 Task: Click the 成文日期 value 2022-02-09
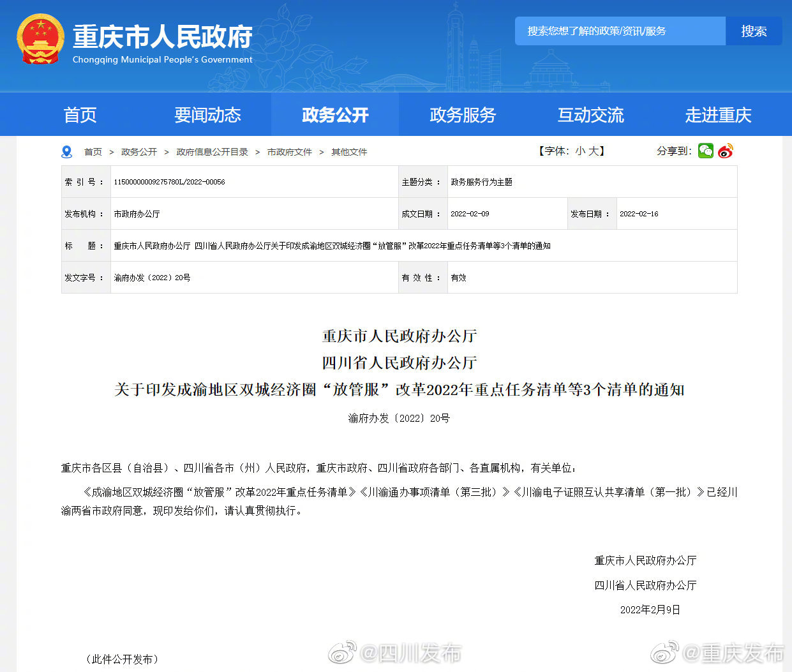(x=470, y=214)
